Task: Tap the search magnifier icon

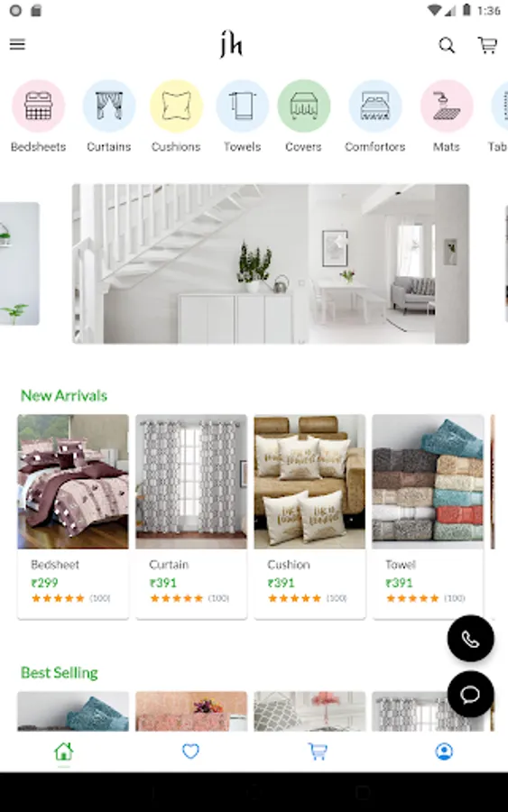Action: [x=447, y=46]
